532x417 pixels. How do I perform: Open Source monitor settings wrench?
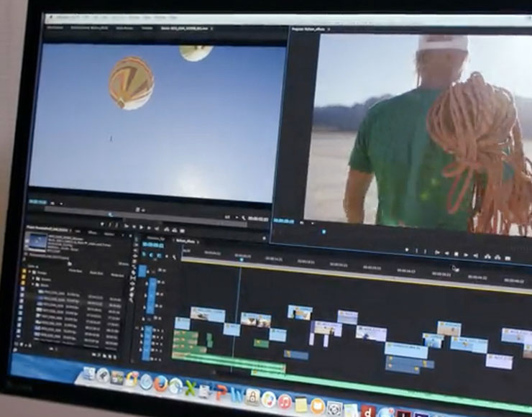pyautogui.click(x=244, y=218)
